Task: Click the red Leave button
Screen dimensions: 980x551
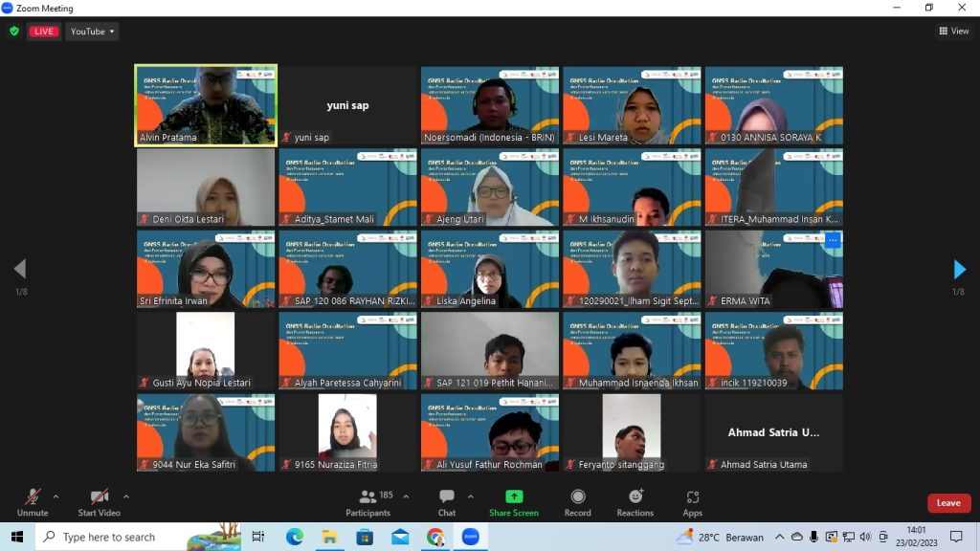Action: 948,503
